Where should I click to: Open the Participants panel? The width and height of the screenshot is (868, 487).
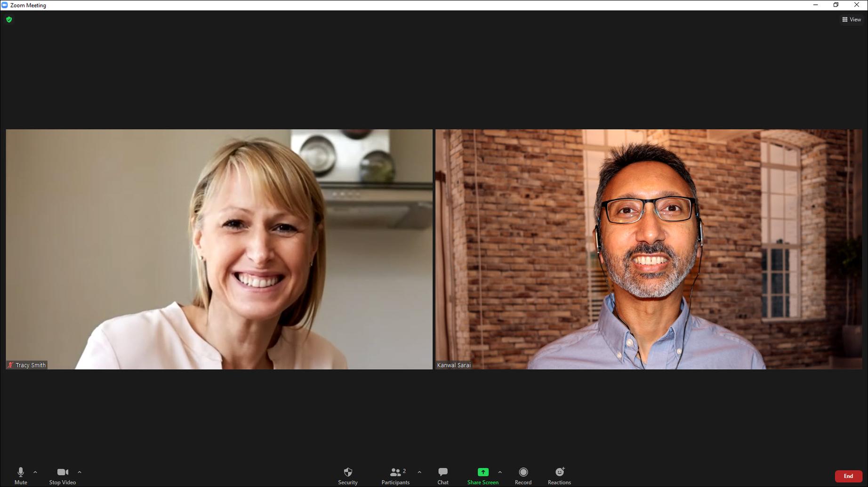tap(395, 475)
